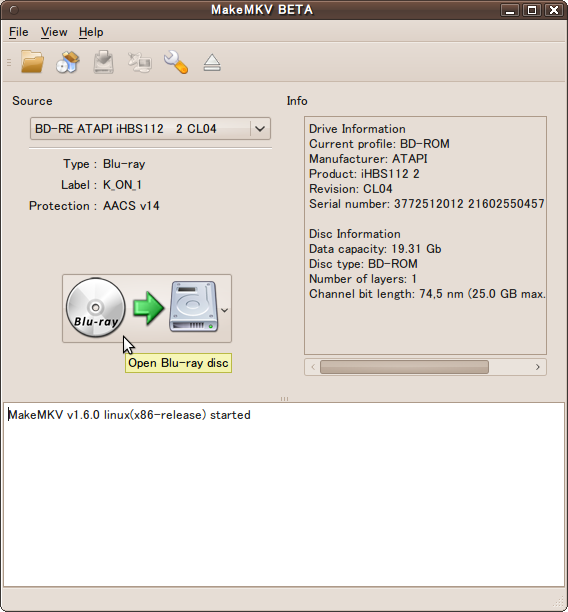Click inside the log text area

coord(284,495)
